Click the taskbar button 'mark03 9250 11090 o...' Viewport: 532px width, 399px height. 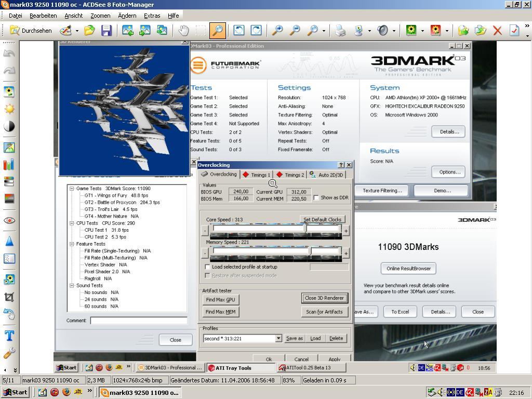(x=140, y=393)
